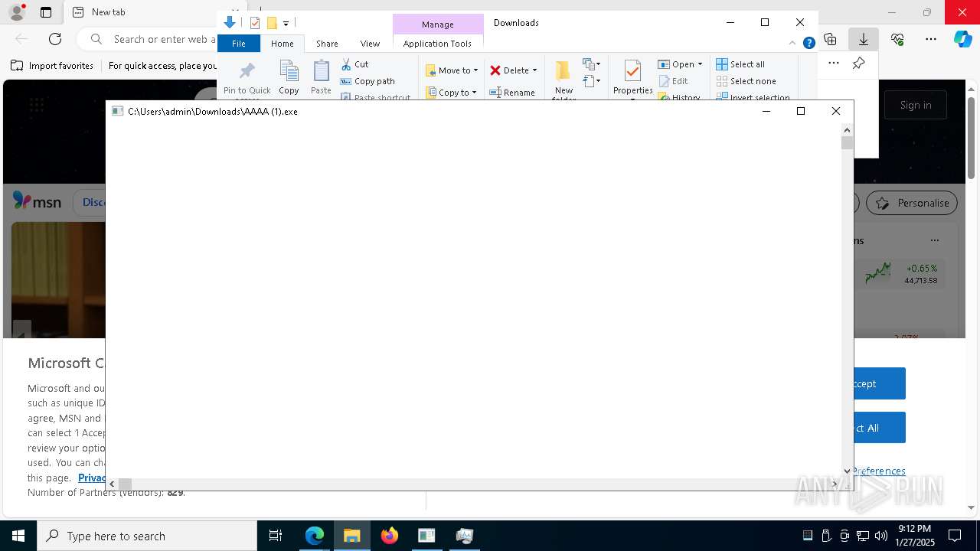Click Cut in the Explorer ribbon
This screenshot has height=551, width=980.
coord(354,64)
